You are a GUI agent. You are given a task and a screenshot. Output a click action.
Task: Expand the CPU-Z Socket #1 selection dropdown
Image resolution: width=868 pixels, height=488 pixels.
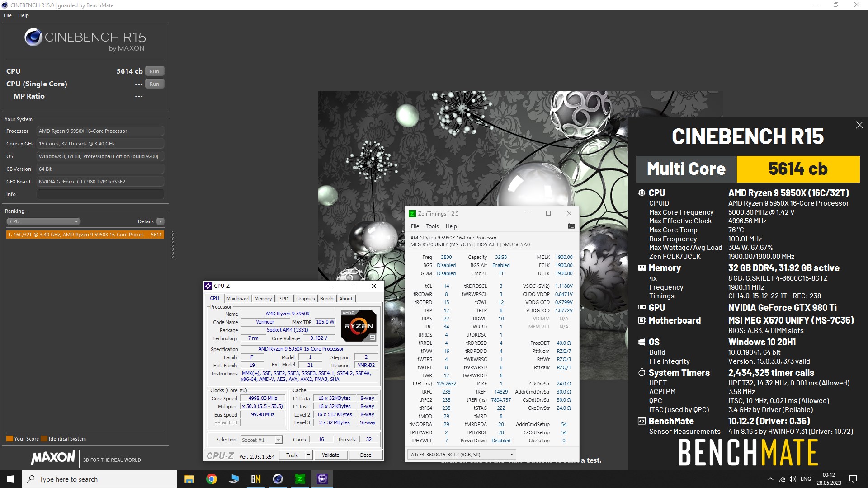click(261, 440)
